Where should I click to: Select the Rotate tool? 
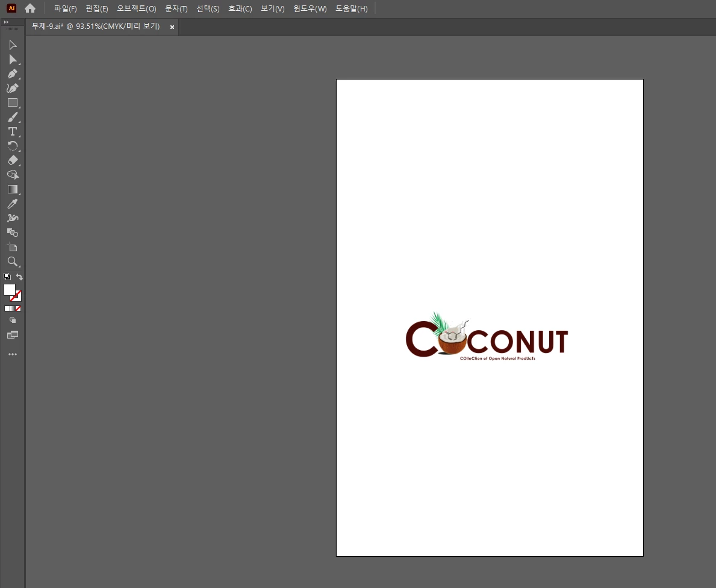tap(13, 146)
